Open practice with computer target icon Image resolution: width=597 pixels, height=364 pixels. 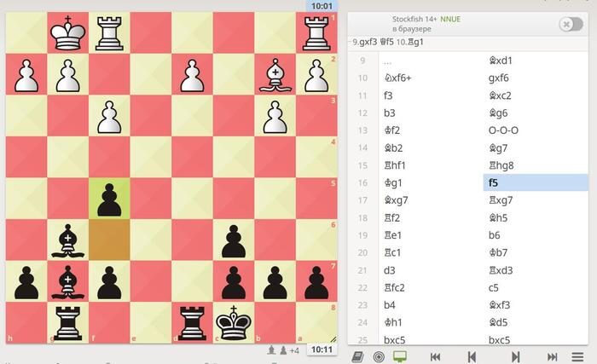(x=379, y=357)
